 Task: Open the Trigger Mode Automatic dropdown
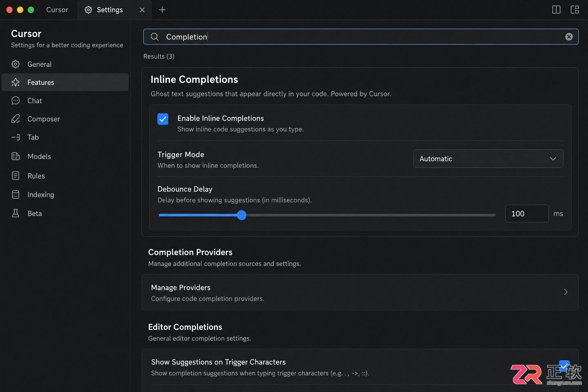(x=488, y=158)
